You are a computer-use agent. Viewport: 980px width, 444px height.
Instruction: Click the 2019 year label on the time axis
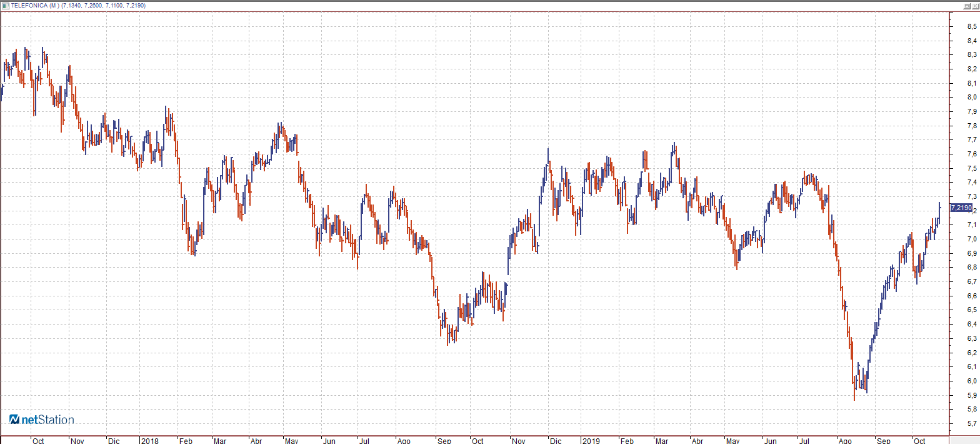click(x=591, y=440)
